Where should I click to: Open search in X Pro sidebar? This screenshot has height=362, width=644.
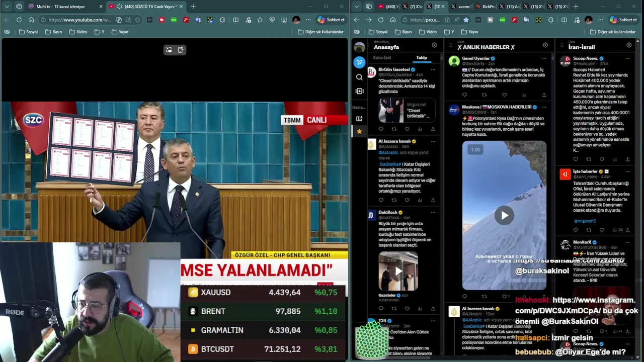click(x=359, y=77)
